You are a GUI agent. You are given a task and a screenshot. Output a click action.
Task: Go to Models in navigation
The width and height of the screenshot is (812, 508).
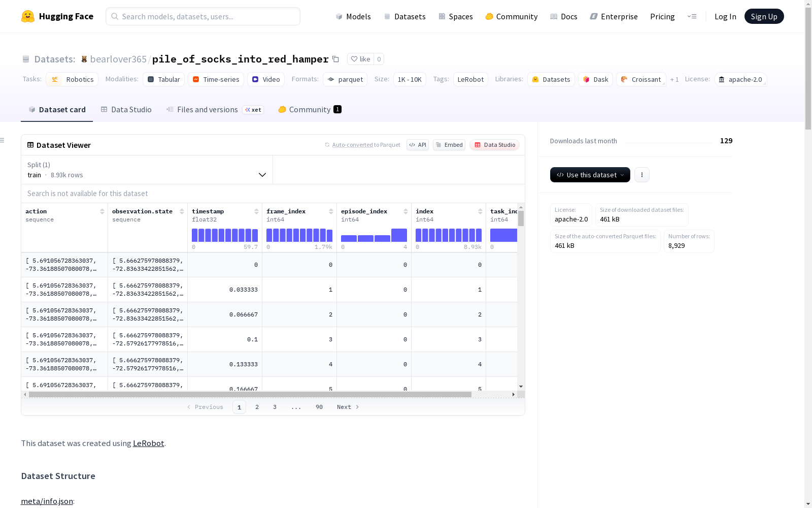[x=353, y=16]
